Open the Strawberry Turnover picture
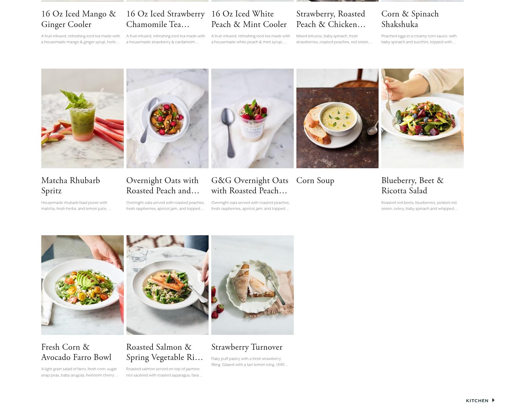Image resolution: width=505 pixels, height=420 pixels. [252, 285]
